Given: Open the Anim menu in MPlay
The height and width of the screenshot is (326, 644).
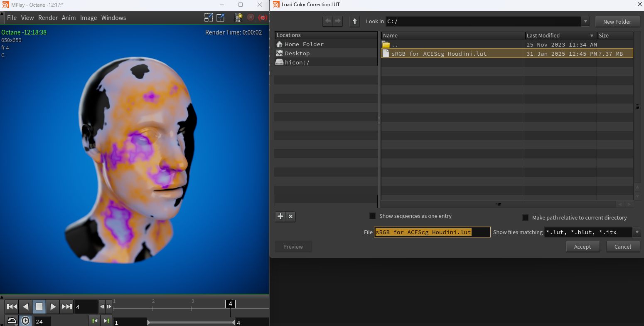Looking at the screenshot, I should click(x=69, y=17).
